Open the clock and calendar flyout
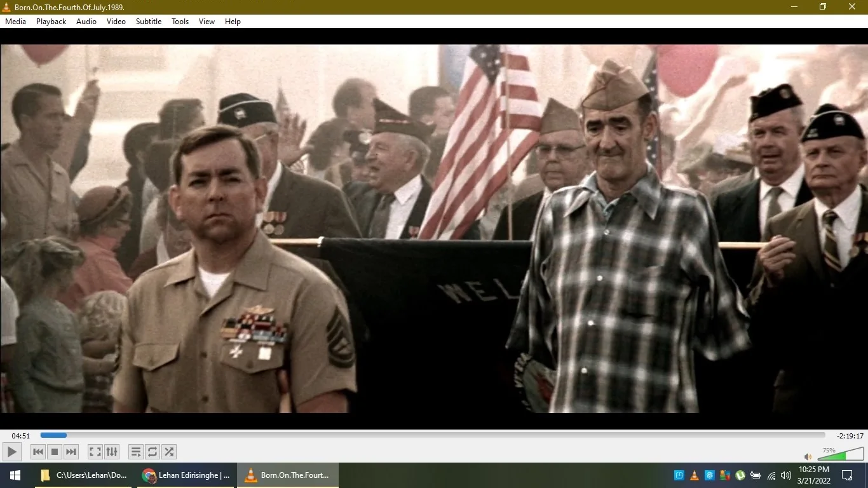868x488 pixels. click(815, 475)
